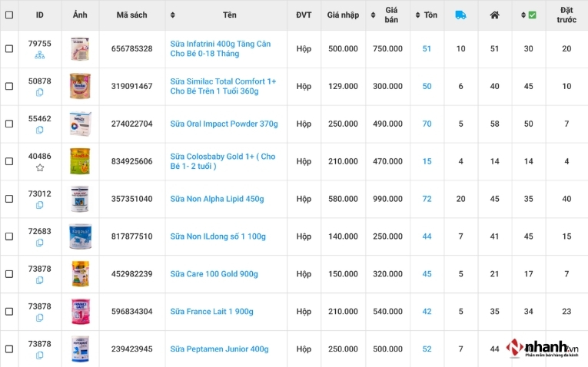Click the green checkmark column icon
The width and height of the screenshot is (588, 367).
tap(532, 15)
